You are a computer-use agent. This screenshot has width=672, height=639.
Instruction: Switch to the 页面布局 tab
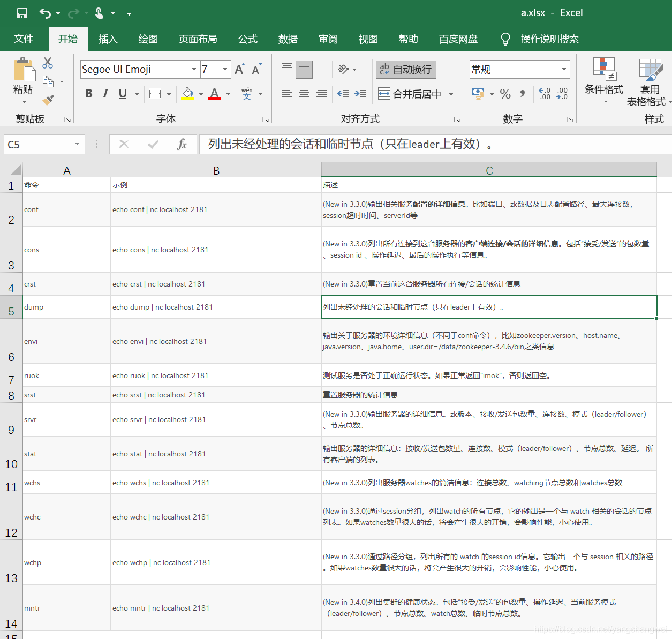tap(198, 39)
